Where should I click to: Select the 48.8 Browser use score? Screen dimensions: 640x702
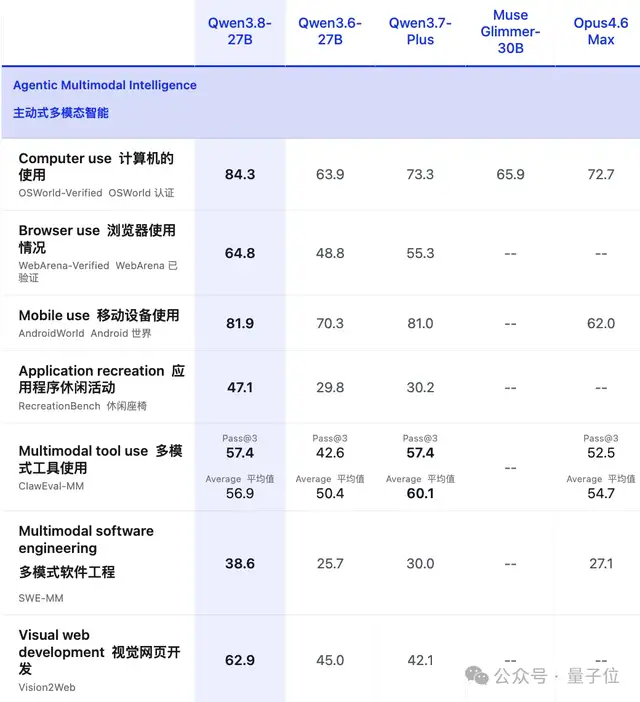(x=330, y=253)
